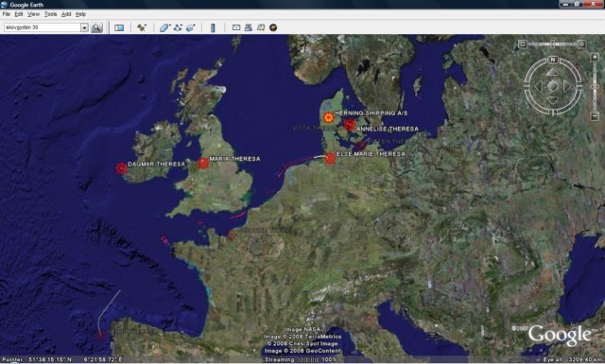Pan map left with compass arrow
Image resolution: width=605 pixels, height=364 pixels.
click(x=539, y=86)
